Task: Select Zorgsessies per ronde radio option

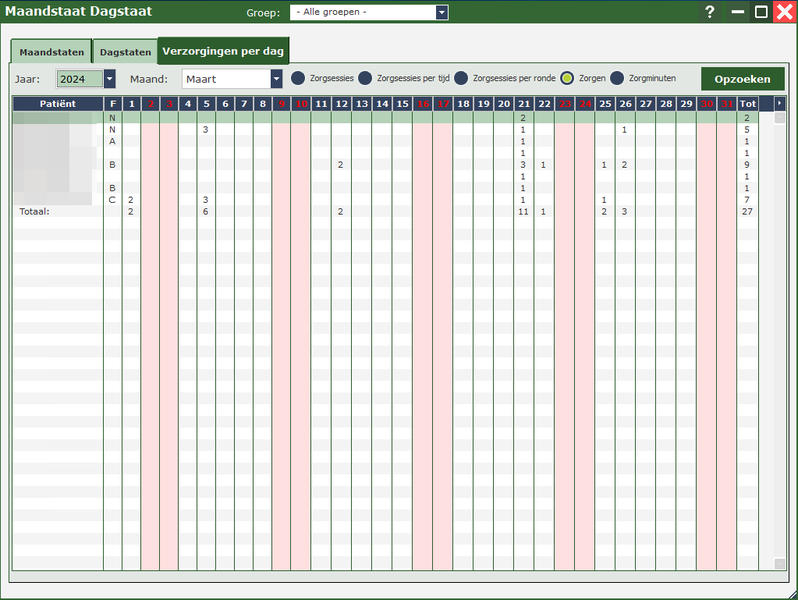Action: (x=461, y=78)
